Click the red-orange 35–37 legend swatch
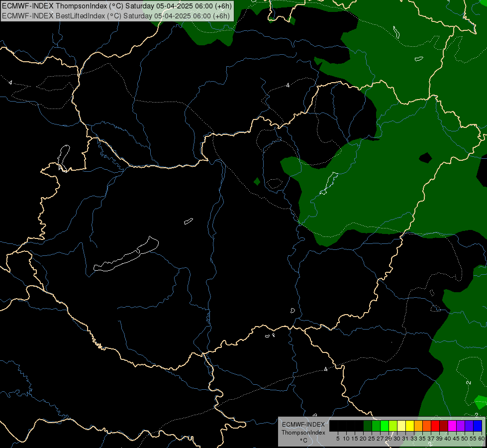 coord(427,426)
